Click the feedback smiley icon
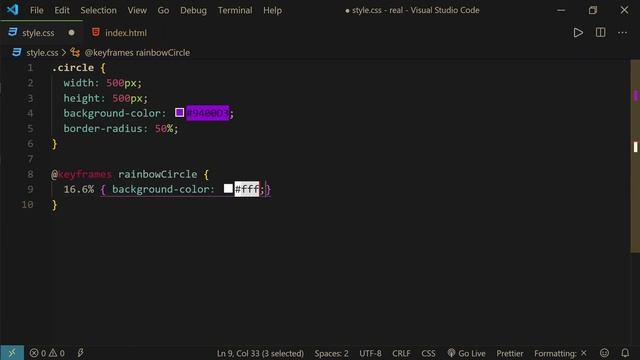Screen dimensions: 640x360 click(x=604, y=353)
